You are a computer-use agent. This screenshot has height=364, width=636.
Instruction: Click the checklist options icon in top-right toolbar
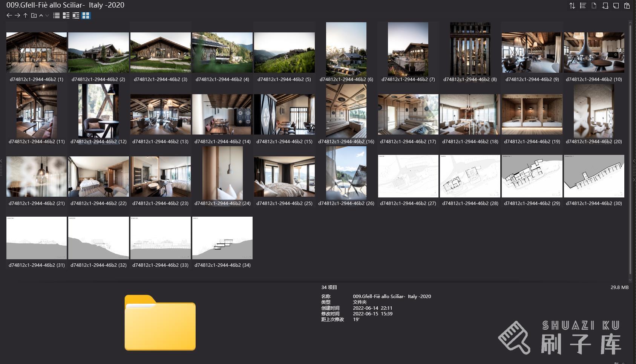point(583,6)
